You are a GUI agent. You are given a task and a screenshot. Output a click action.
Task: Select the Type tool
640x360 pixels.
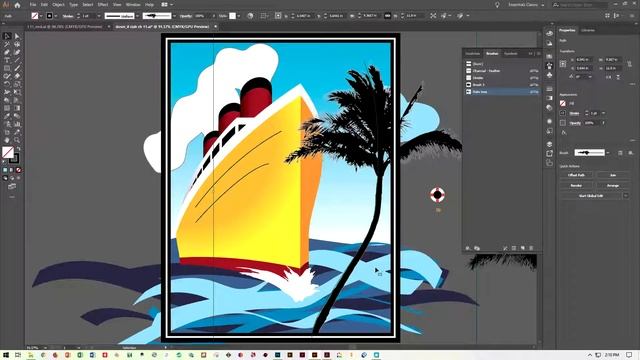point(7,60)
